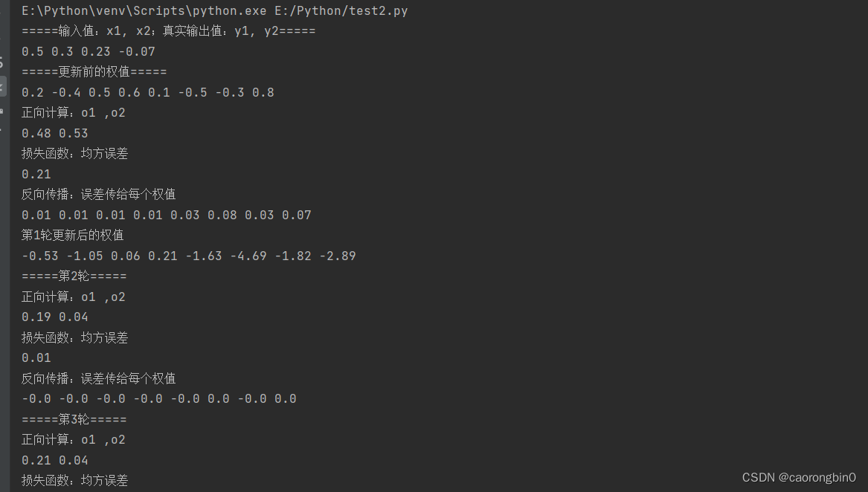The image size is (868, 492).
Task: Click the print console output icon
Action: (1, 111)
